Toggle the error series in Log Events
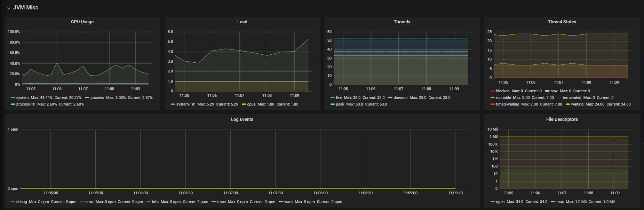Image resolution: width=644 pixels, height=210 pixels. click(x=89, y=202)
